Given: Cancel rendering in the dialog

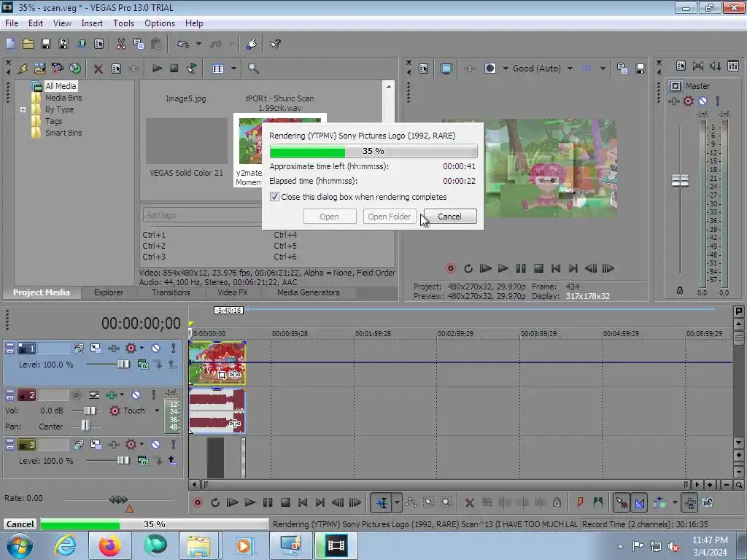Looking at the screenshot, I should [x=449, y=216].
